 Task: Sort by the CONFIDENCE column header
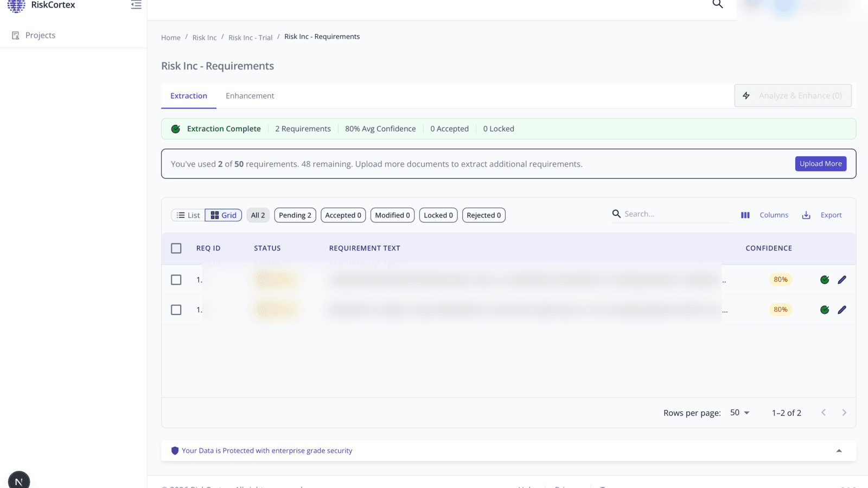click(x=769, y=248)
